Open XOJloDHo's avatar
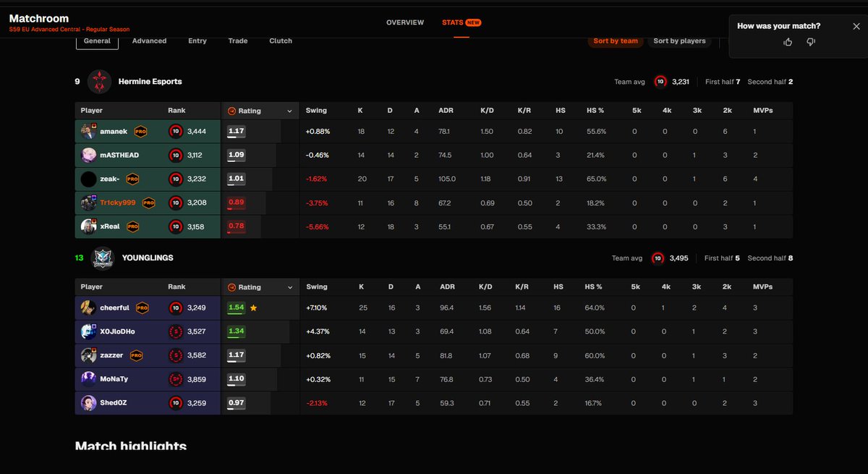868x474 pixels. click(x=88, y=331)
